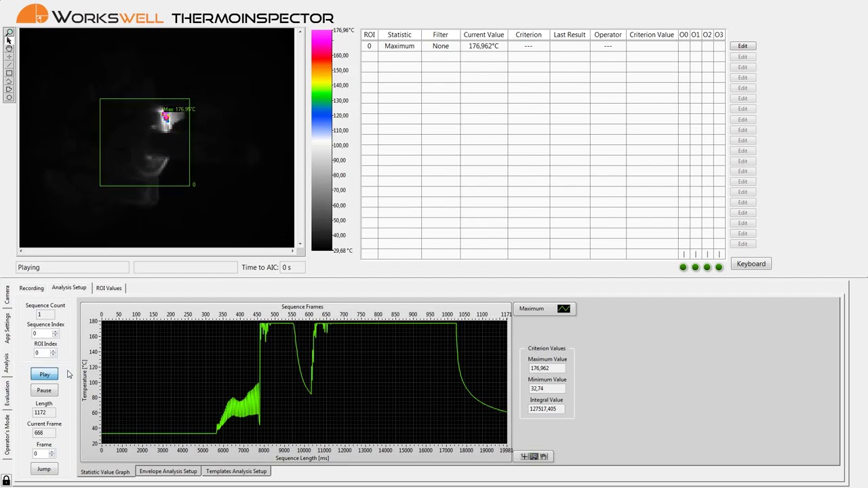
Task: Select the arrow pointer tool
Action: [x=9, y=41]
